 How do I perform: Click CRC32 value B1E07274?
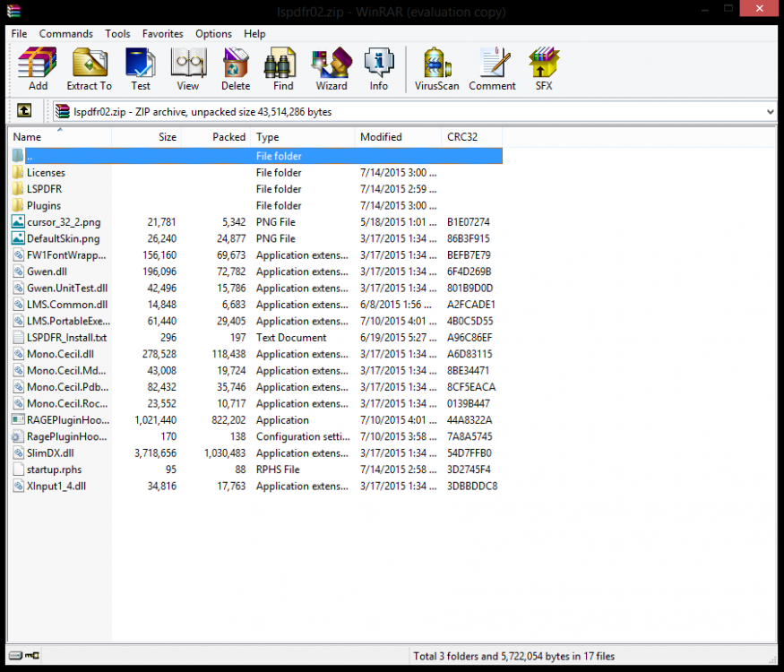click(469, 222)
